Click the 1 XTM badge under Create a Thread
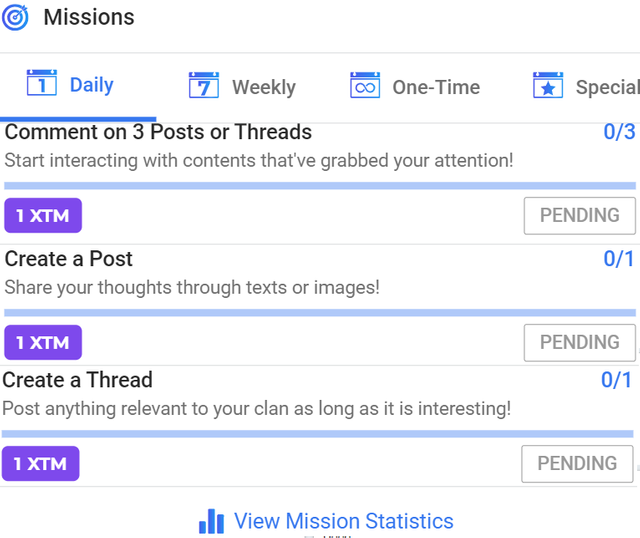640x538 pixels. 40,464
